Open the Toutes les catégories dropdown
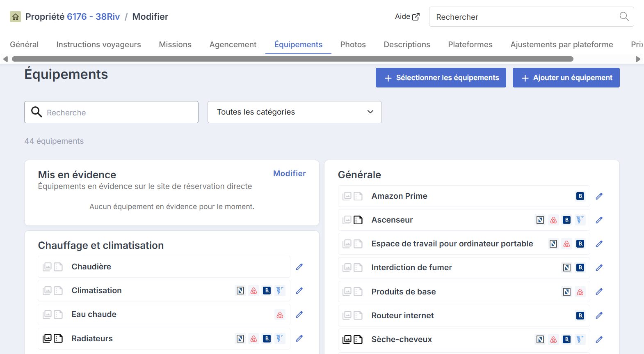The image size is (644, 354). 295,112
